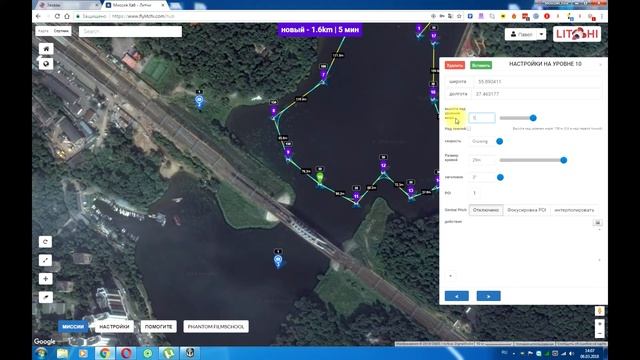Image resolution: width=640 pixels, height=360 pixels.
Task: Select waypoint marker 7 on the route
Action: click(x=323, y=75)
